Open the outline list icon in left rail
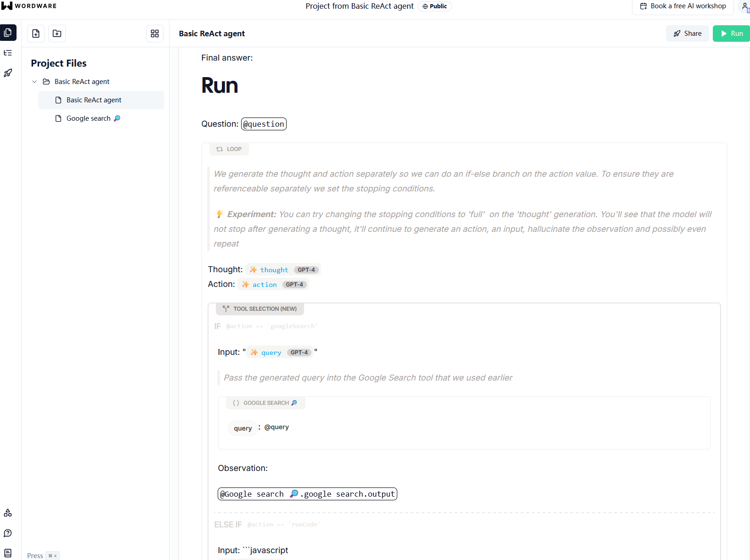The image size is (750, 560). 8,53
